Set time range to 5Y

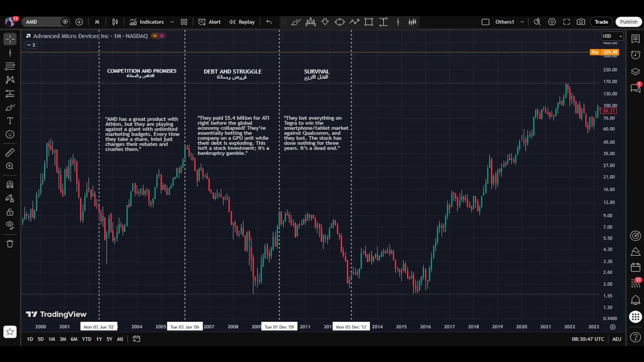tap(109, 339)
